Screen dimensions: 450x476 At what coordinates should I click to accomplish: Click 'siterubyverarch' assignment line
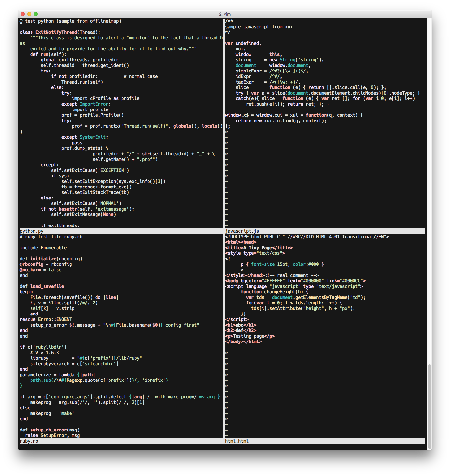coord(74,364)
